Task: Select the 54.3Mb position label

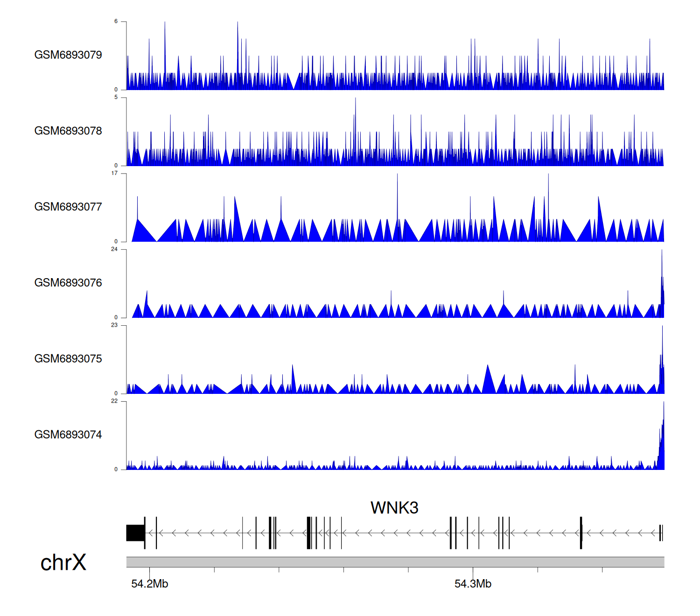Action: [473, 584]
